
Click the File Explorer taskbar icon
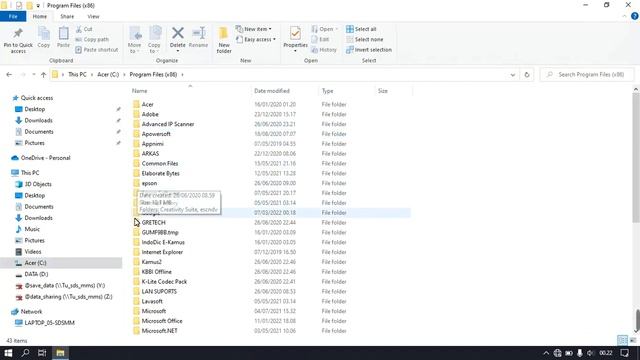coord(60,353)
